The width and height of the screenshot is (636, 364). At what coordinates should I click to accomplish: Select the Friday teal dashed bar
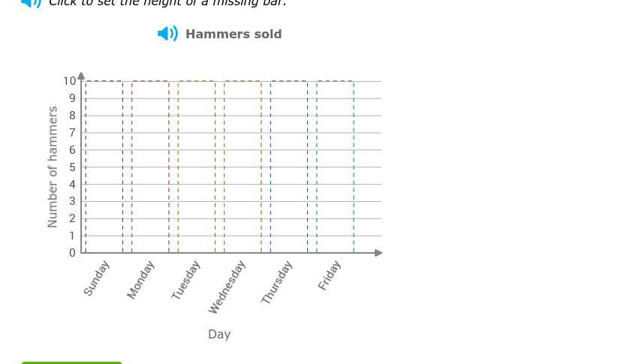(x=335, y=167)
